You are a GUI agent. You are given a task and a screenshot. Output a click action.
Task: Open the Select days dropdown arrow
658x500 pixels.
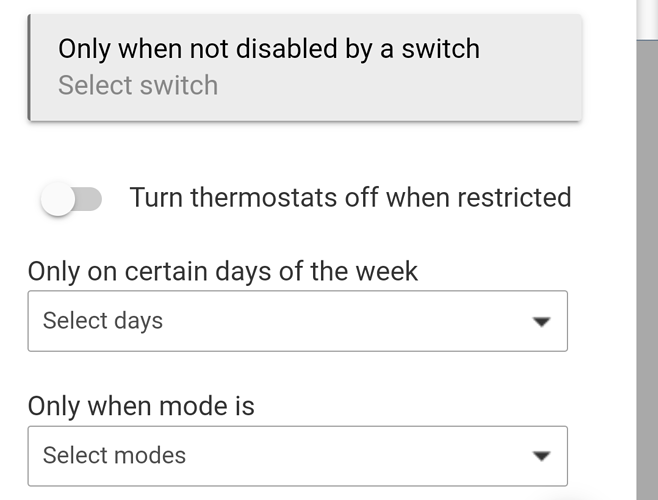541,322
